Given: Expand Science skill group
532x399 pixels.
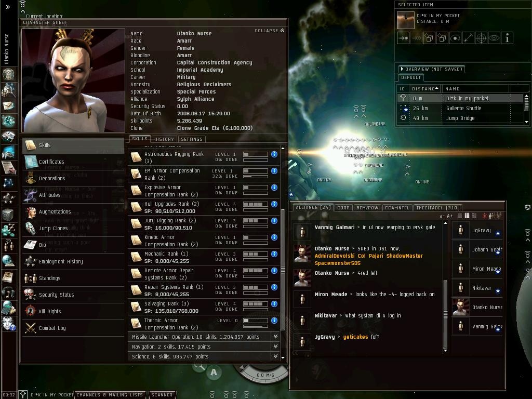Looking at the screenshot, I should [x=275, y=356].
